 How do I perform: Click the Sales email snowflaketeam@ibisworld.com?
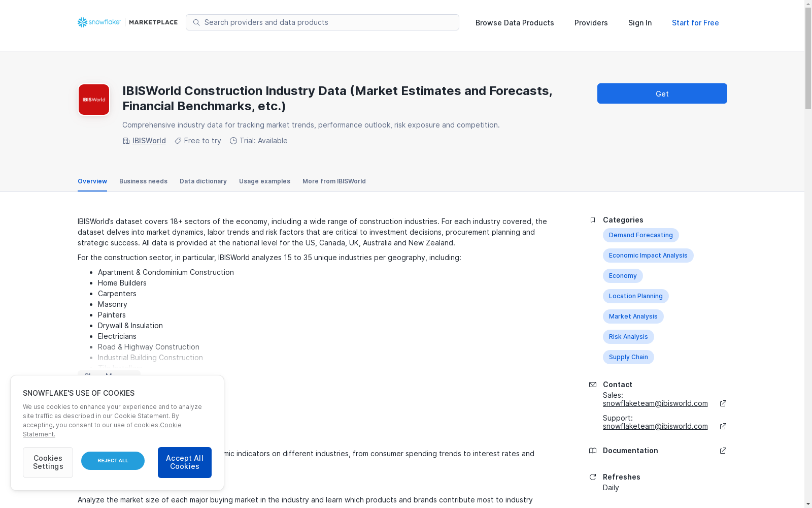[655, 403]
